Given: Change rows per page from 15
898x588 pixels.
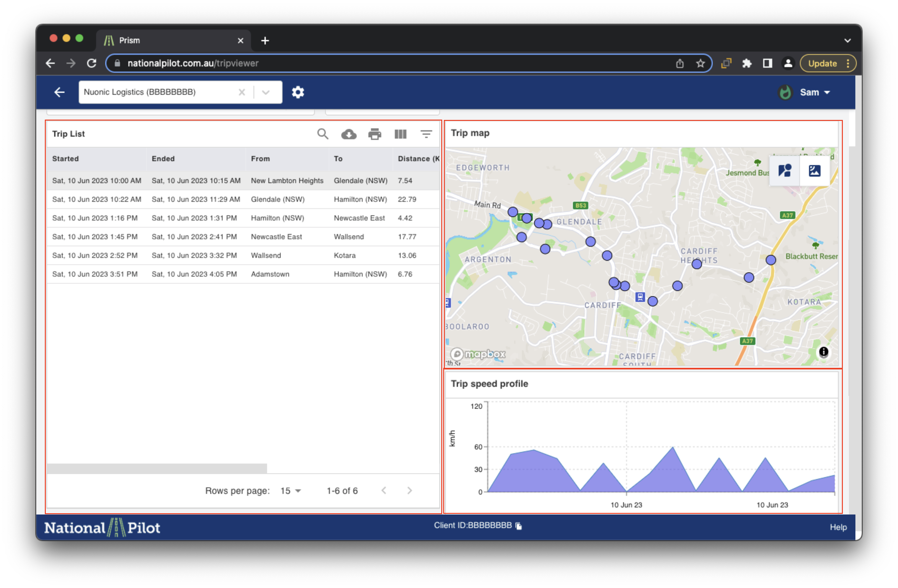Looking at the screenshot, I should click(x=290, y=491).
